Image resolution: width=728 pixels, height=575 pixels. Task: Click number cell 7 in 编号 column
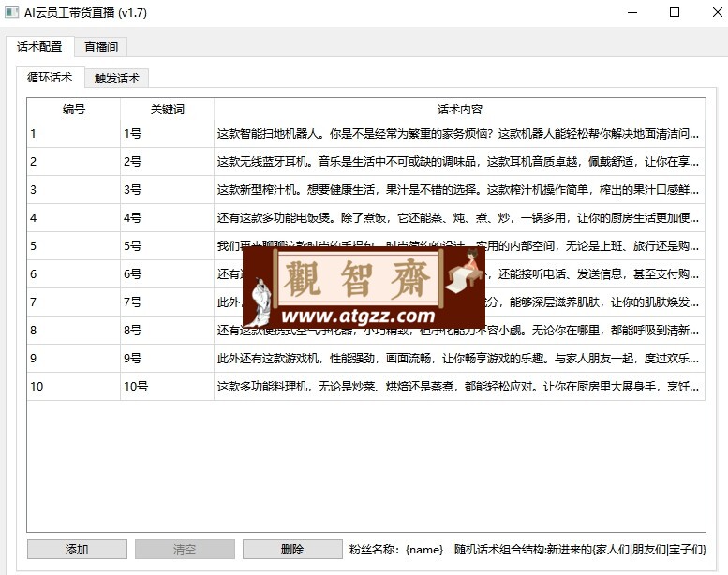pos(74,302)
